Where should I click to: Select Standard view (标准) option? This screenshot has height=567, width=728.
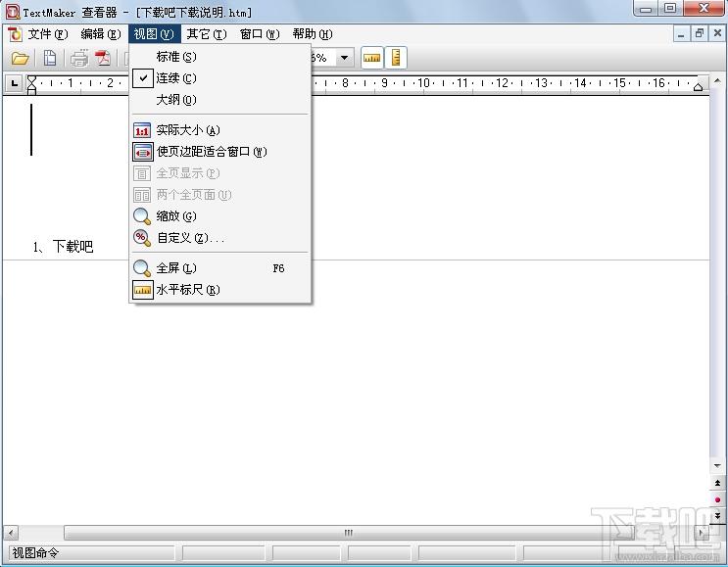point(219,57)
